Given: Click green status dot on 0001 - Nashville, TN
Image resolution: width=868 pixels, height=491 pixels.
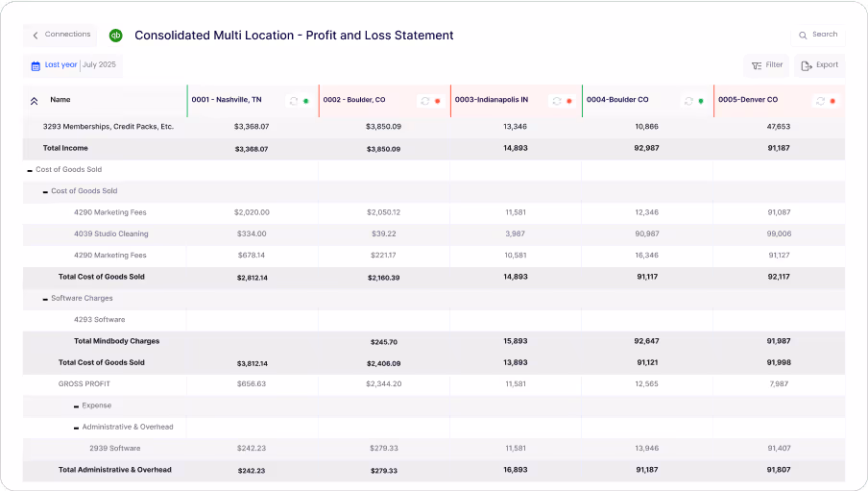Looking at the screenshot, I should coord(306,100).
